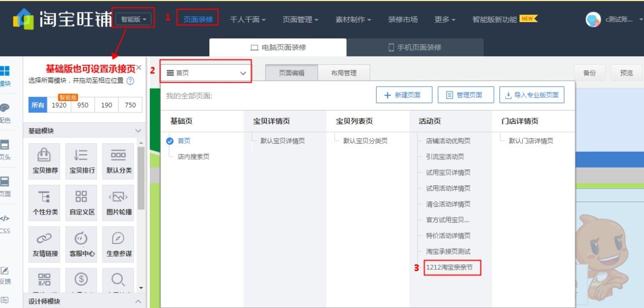This screenshot has width=644, height=308.
Task: Select the 默认分类 module icon
Action: 119,161
